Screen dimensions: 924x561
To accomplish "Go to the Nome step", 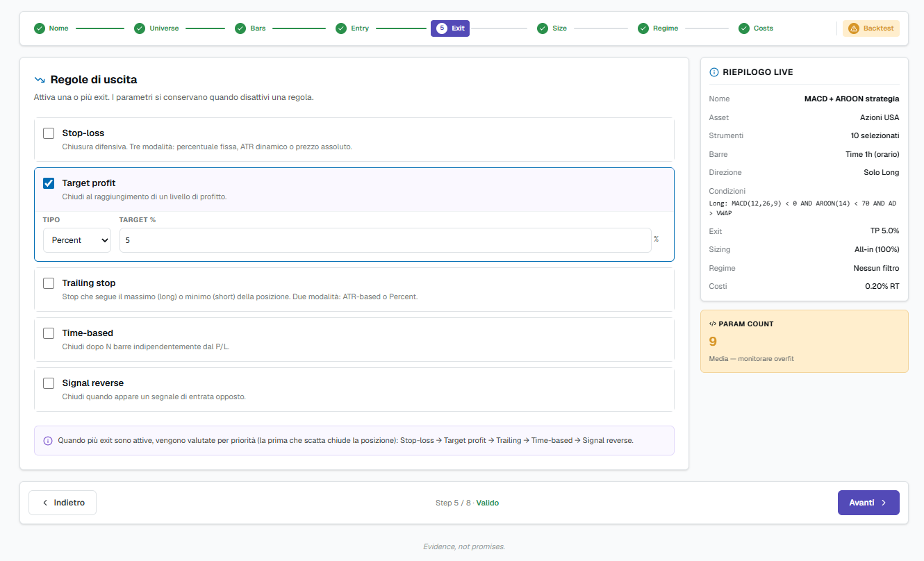I will (51, 28).
